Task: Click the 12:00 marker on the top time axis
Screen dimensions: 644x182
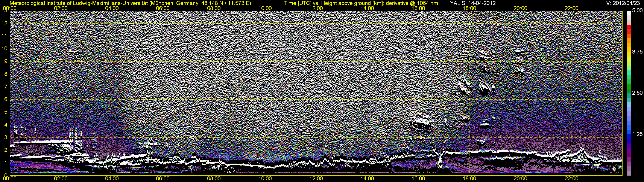Action: pyautogui.click(x=316, y=8)
